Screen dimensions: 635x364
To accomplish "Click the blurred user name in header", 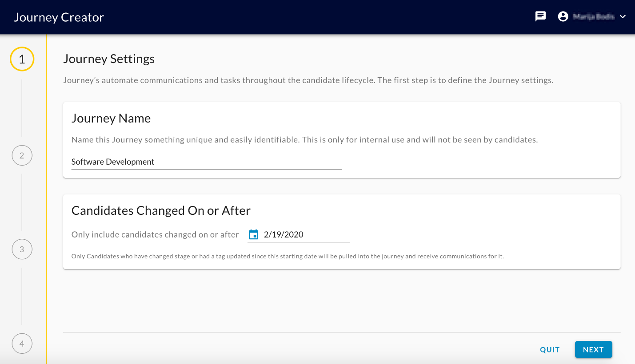I will tap(594, 17).
